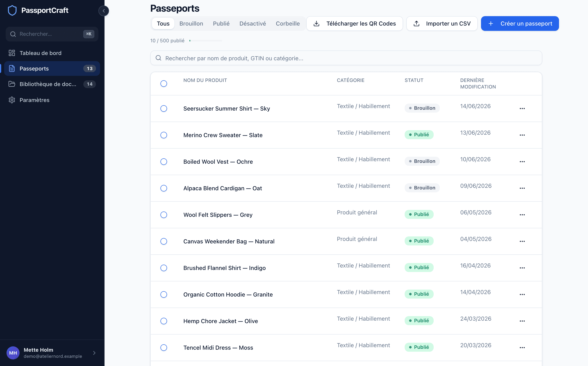The image size is (588, 366).
Task: Focus the sidebar Rechercher field
Action: pyautogui.click(x=52, y=34)
